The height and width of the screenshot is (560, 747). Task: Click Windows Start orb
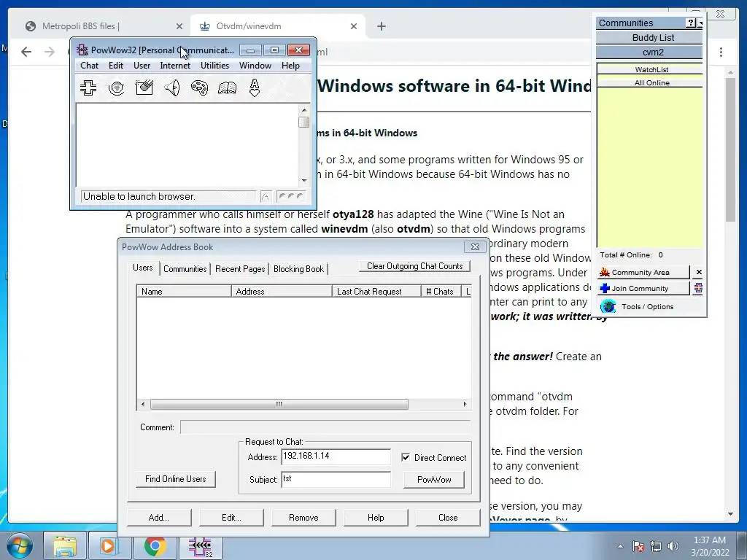(x=19, y=545)
